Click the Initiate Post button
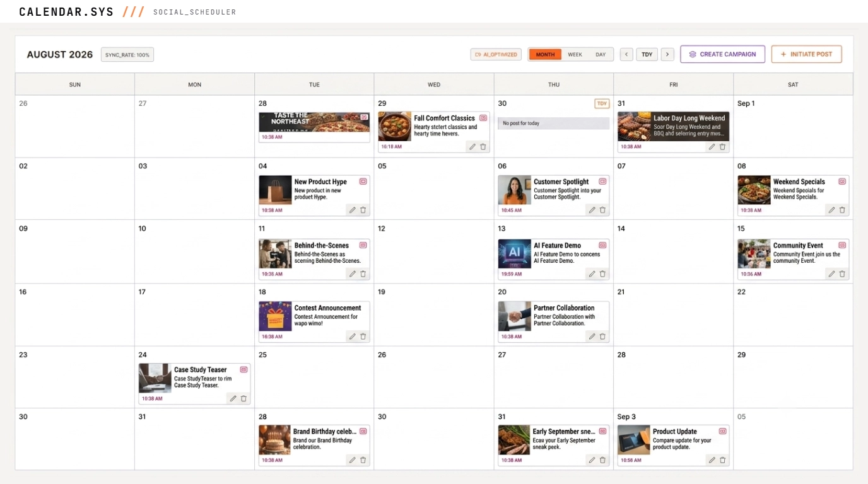Image resolution: width=868 pixels, height=484 pixels. (x=806, y=54)
